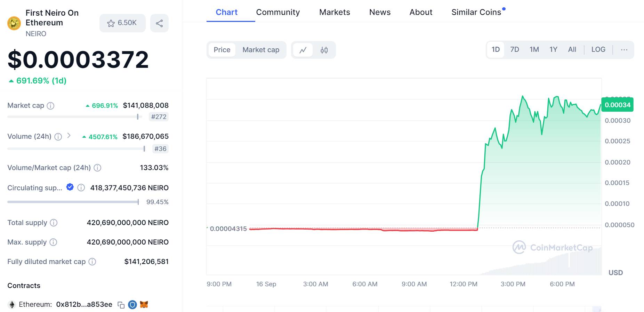Open Circulating supply info icon
Image resolution: width=644 pixels, height=312 pixels.
click(81, 188)
